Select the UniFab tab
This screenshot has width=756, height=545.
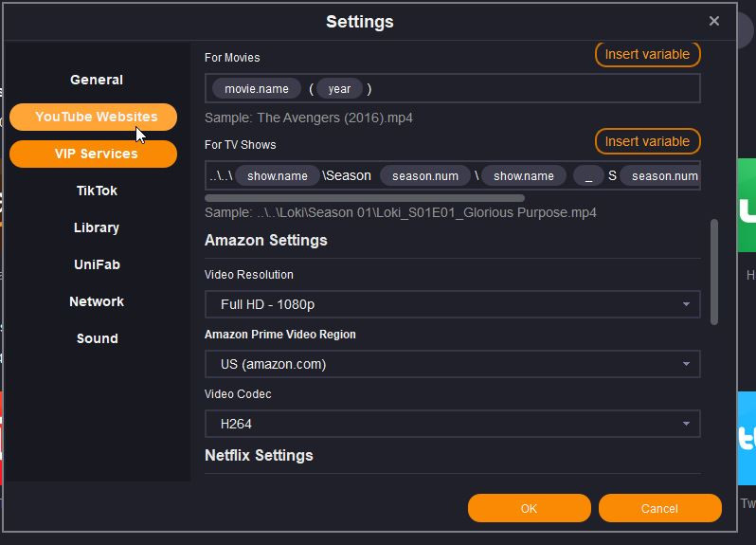[97, 264]
